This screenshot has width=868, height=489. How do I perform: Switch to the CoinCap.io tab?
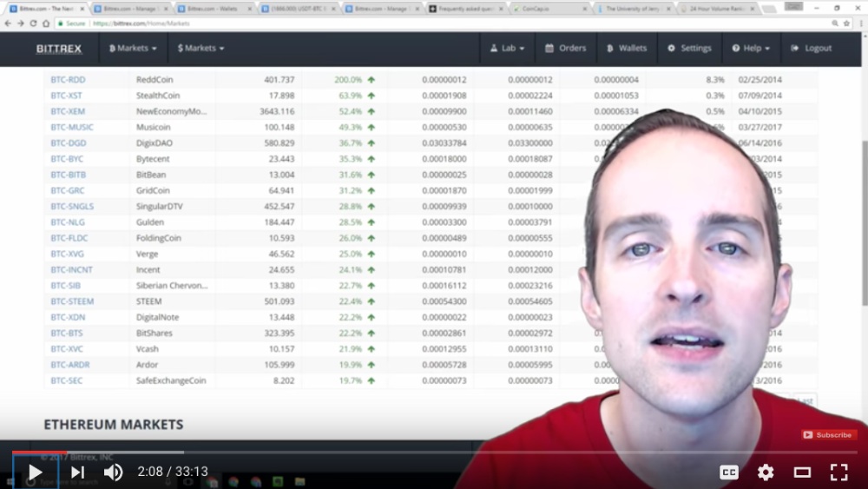(x=549, y=9)
